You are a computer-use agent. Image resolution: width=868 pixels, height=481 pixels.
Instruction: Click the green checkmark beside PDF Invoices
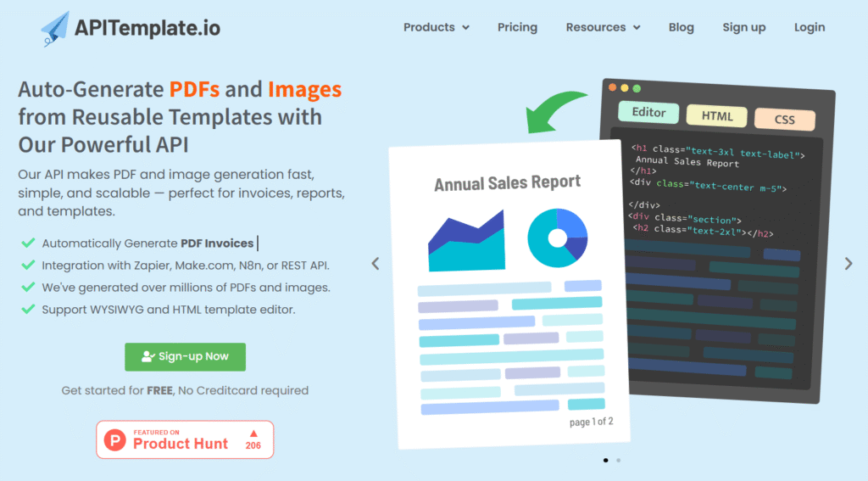(28, 243)
